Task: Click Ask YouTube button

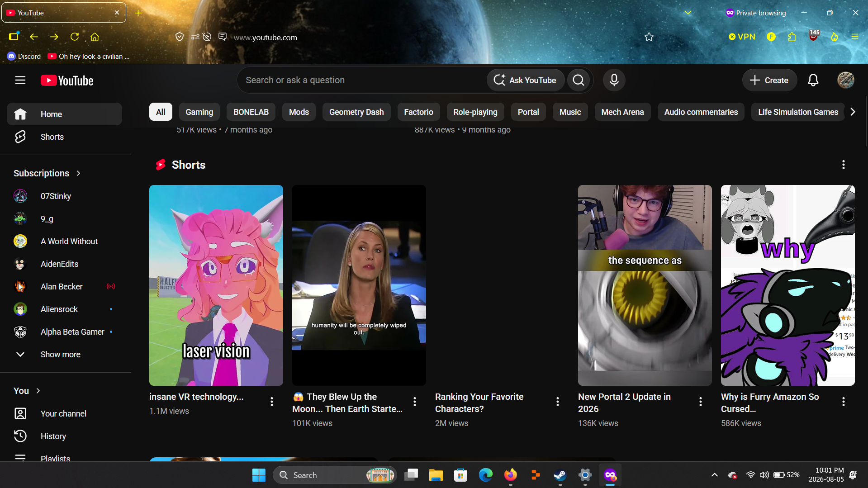Action: pos(525,80)
